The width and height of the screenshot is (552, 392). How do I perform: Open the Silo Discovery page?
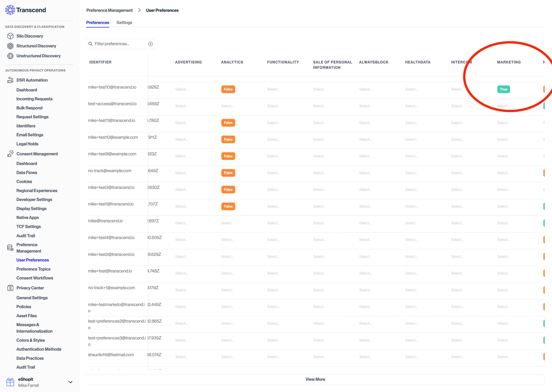click(x=30, y=36)
